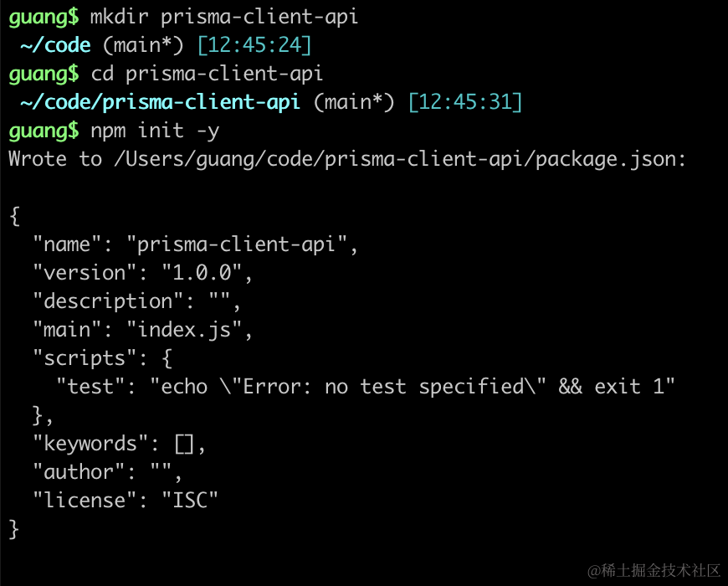This screenshot has width=728, height=586.
Task: Click the timestamp [12:45:24]
Action: click(x=254, y=45)
